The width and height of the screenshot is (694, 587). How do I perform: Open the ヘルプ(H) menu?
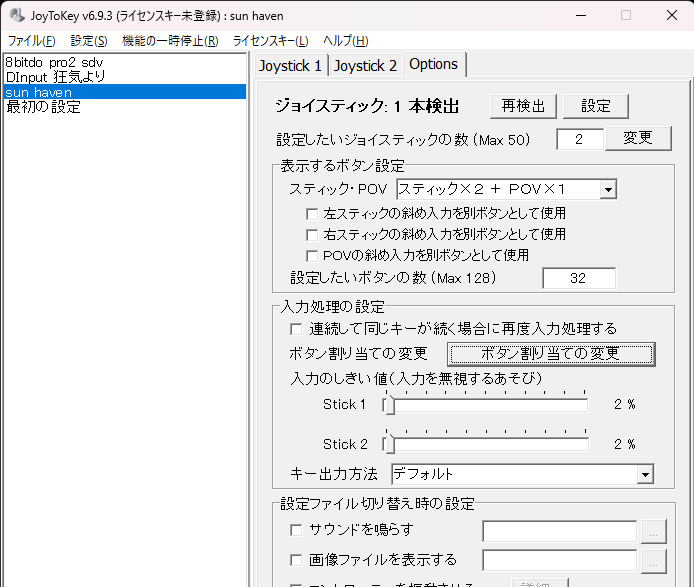pyautogui.click(x=346, y=41)
